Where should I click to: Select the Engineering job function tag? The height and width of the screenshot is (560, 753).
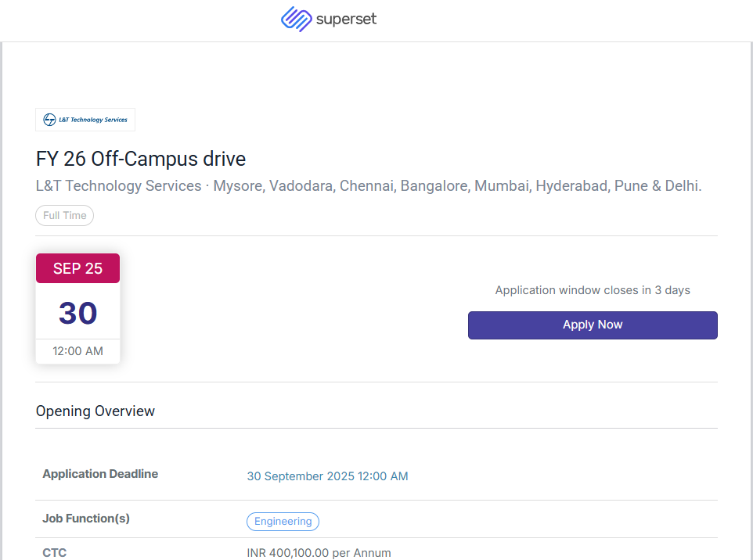pyautogui.click(x=283, y=522)
